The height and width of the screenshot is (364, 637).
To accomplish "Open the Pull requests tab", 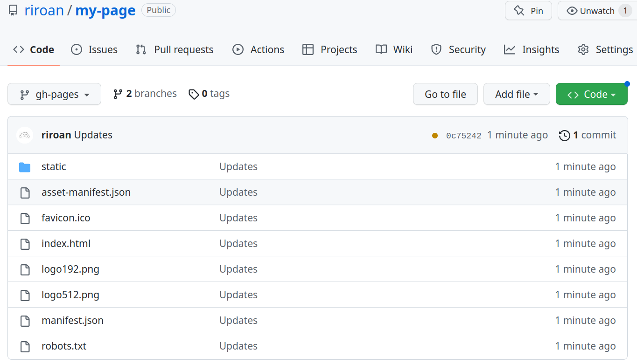I will click(175, 49).
